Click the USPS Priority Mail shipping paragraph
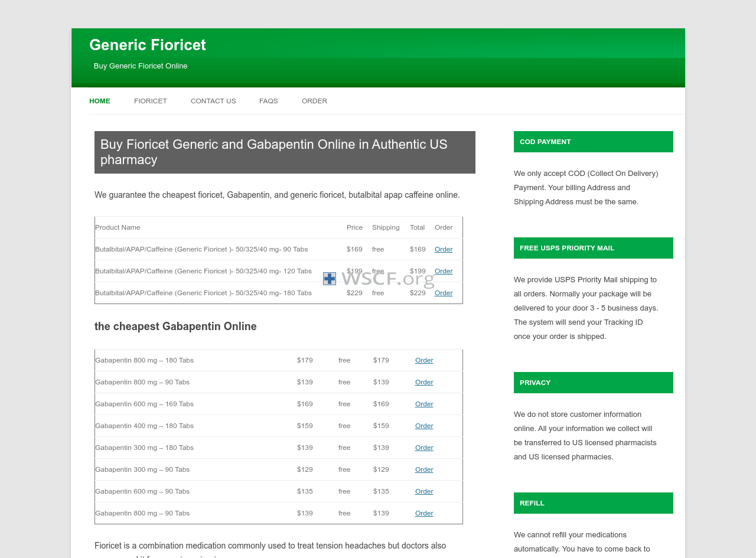This screenshot has height=558, width=756. (586, 308)
